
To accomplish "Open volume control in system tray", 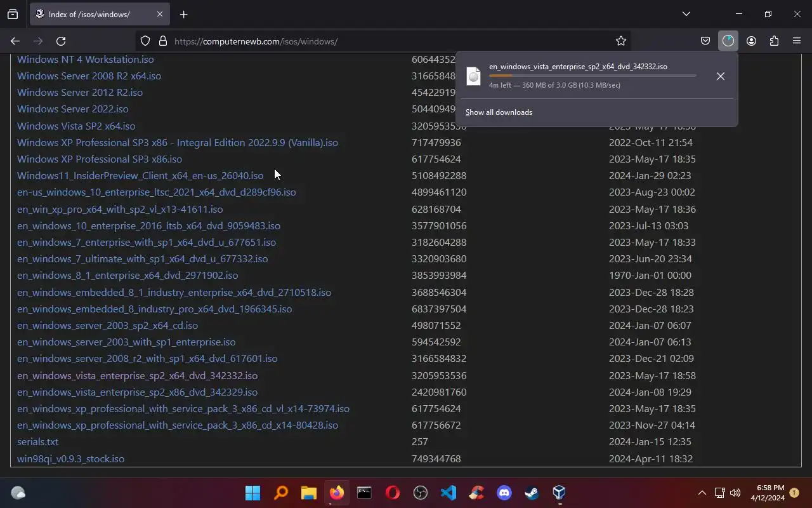I will (x=735, y=493).
